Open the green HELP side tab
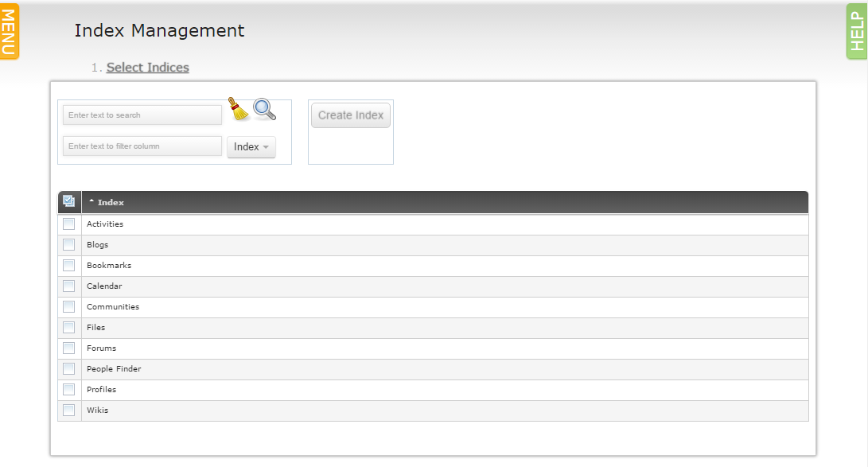 [x=857, y=32]
